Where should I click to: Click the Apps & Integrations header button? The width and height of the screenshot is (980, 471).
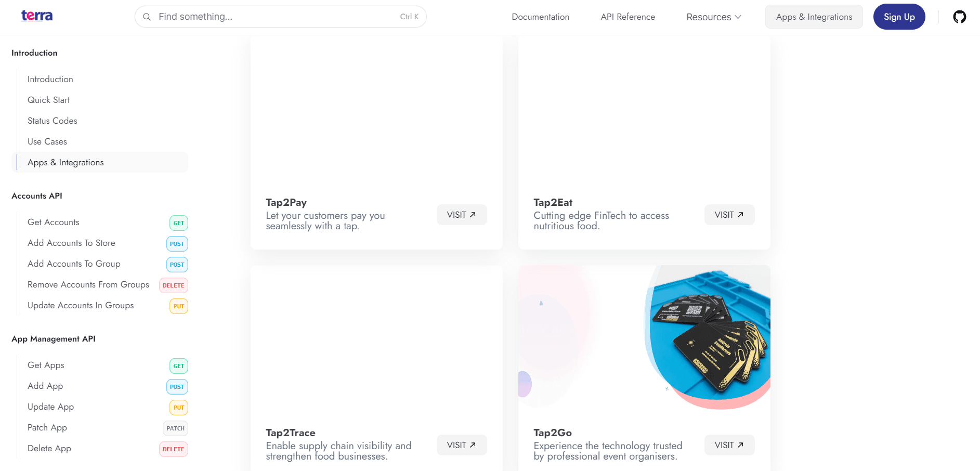click(814, 17)
